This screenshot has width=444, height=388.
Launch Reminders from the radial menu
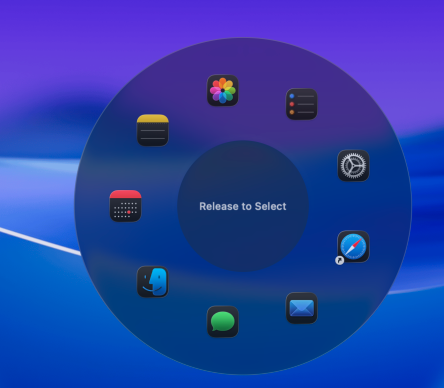302,104
